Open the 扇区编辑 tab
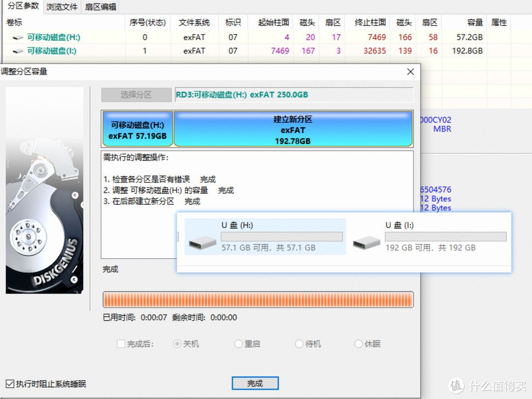 tap(100, 7)
